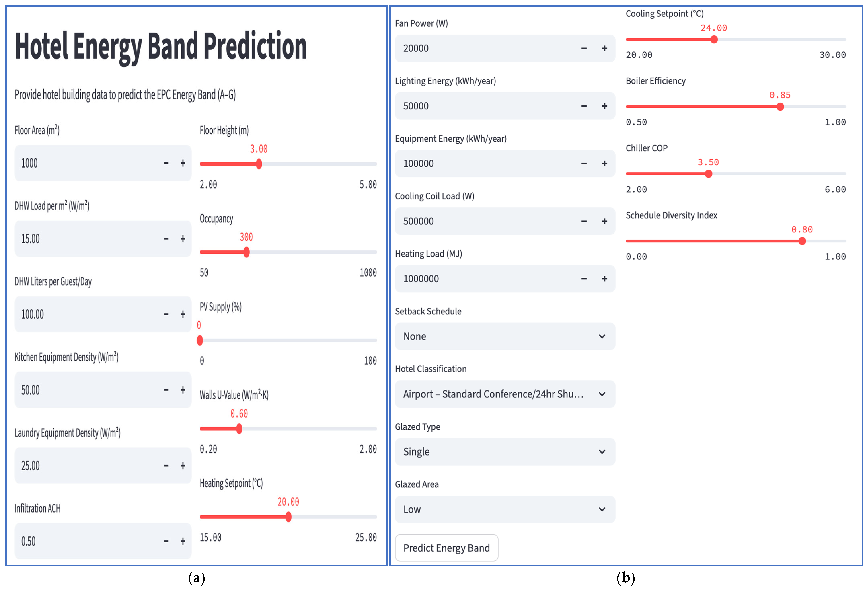Click the Floor Height slider handle
The image size is (868, 589).
pos(259,164)
